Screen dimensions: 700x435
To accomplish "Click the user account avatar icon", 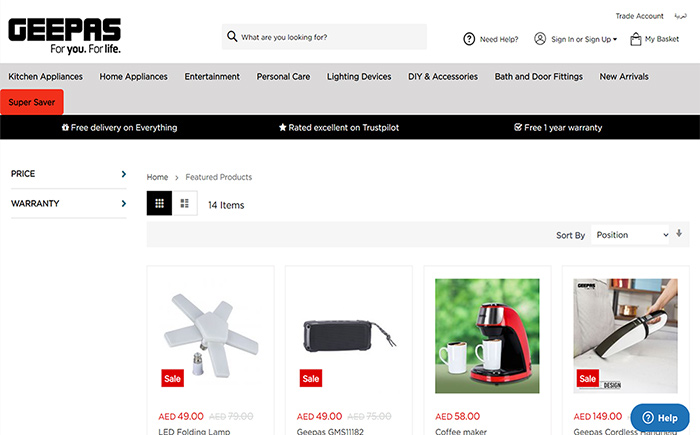I will click(x=540, y=39).
